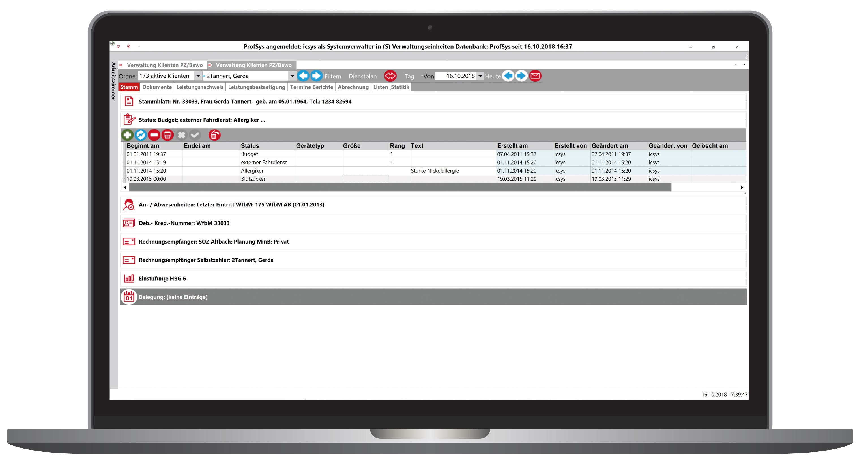This screenshot has height=461, width=868.
Task: Collapse the Status Budget section header
Action: click(433, 120)
